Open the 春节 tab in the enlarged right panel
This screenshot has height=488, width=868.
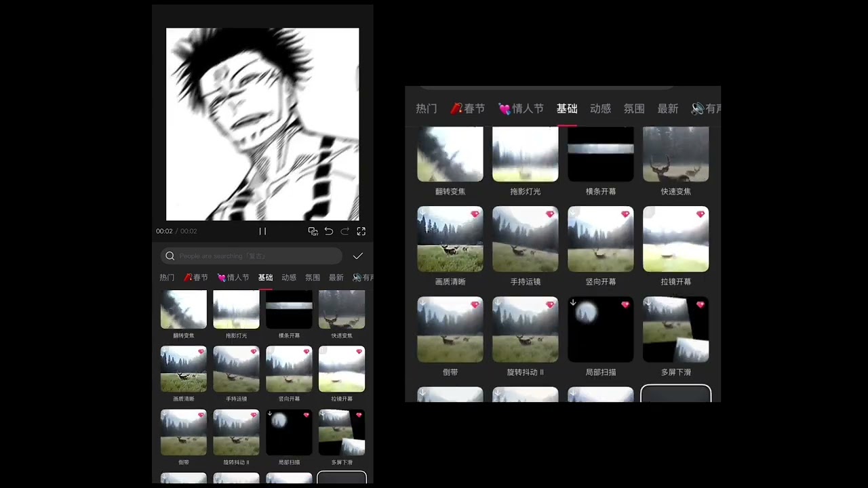(x=468, y=108)
